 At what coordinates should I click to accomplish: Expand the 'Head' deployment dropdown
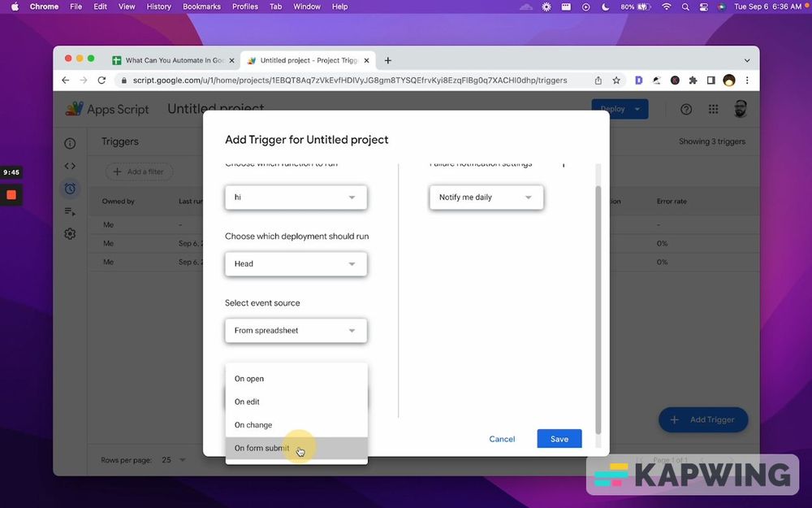pos(296,263)
